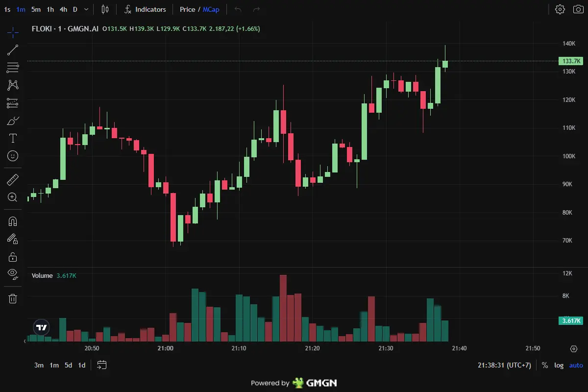588x392 pixels.
Task: Set date range to 3m
Action: click(x=39, y=365)
